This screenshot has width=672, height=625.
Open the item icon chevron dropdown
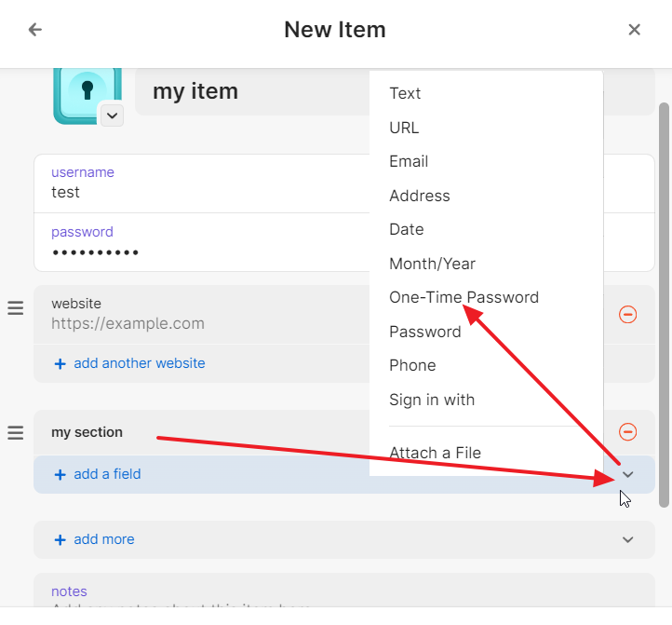[x=112, y=115]
